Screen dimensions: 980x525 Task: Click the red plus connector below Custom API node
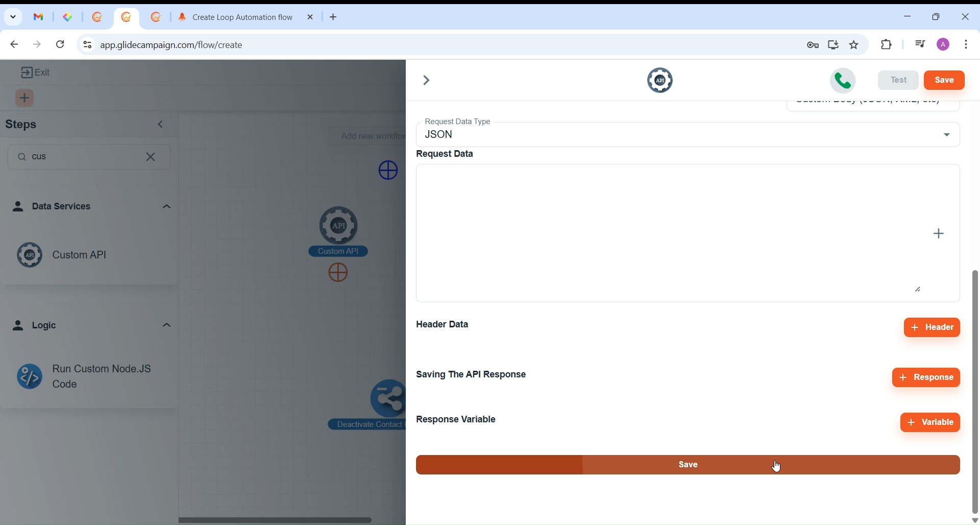[339, 273]
